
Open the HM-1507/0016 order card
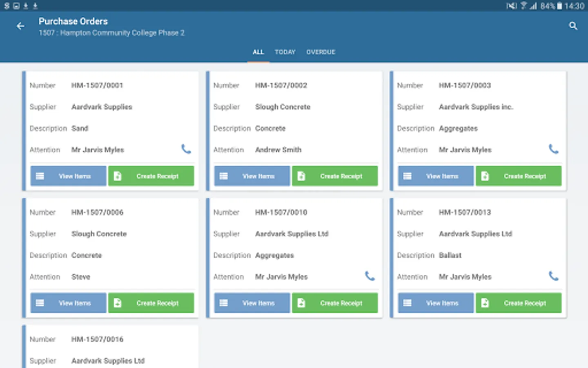110,347
